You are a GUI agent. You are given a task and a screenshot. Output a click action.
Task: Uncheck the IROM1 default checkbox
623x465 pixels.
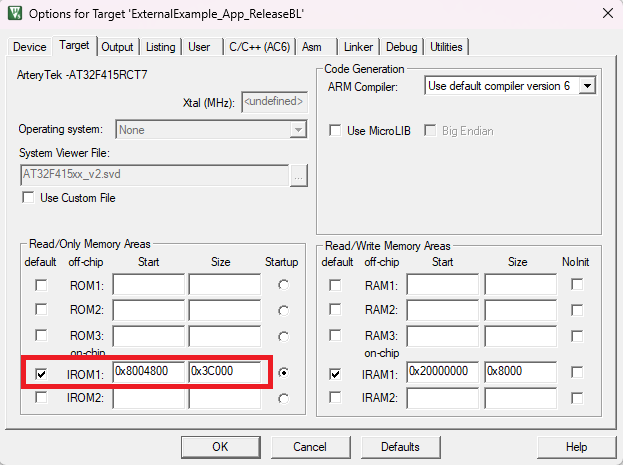[41, 373]
